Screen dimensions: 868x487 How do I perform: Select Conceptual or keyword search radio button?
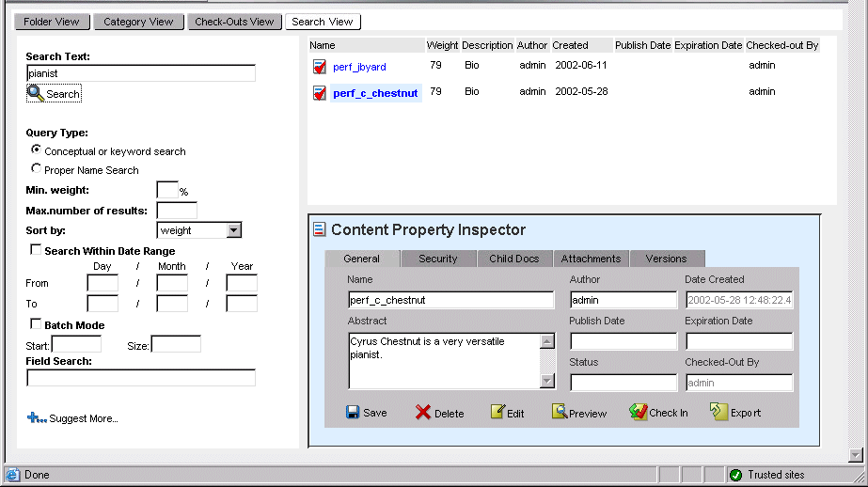(36, 149)
